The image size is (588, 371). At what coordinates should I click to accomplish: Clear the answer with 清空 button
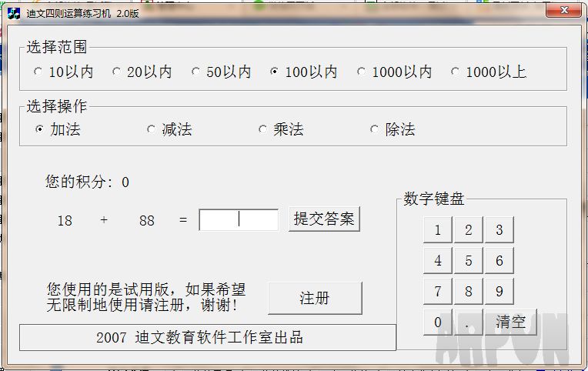click(511, 322)
